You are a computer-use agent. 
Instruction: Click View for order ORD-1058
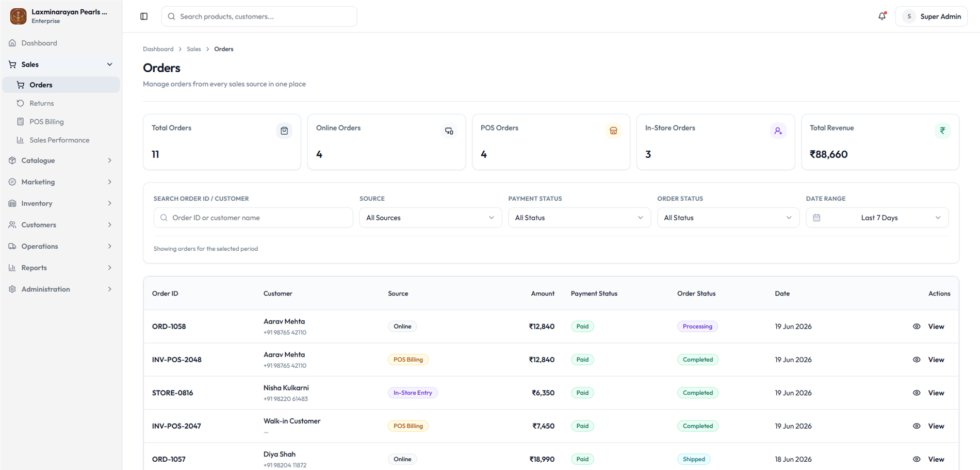(x=936, y=327)
